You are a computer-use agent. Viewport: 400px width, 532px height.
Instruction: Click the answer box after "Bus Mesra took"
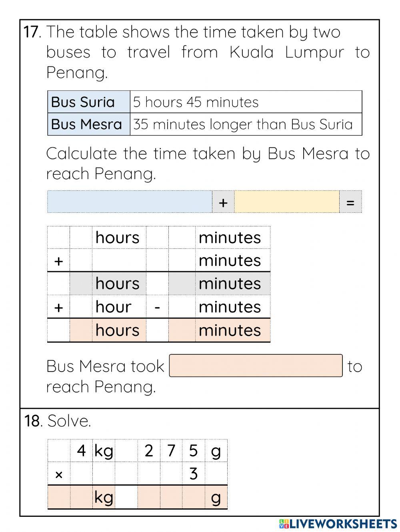(256, 366)
